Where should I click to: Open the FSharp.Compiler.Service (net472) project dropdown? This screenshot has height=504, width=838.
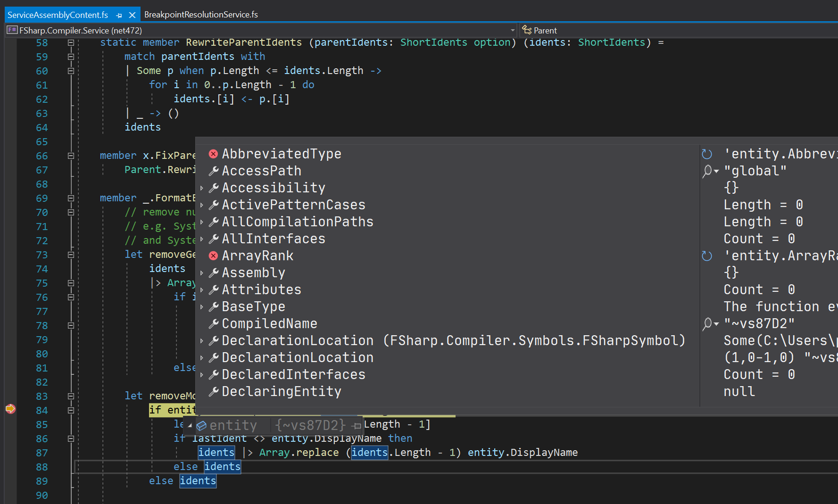coord(512,30)
